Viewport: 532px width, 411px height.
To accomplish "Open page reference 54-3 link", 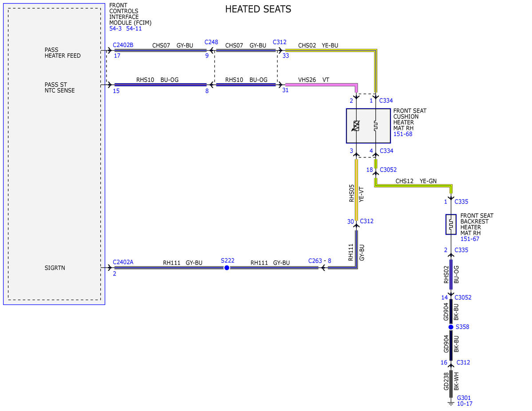I will (115, 28).
